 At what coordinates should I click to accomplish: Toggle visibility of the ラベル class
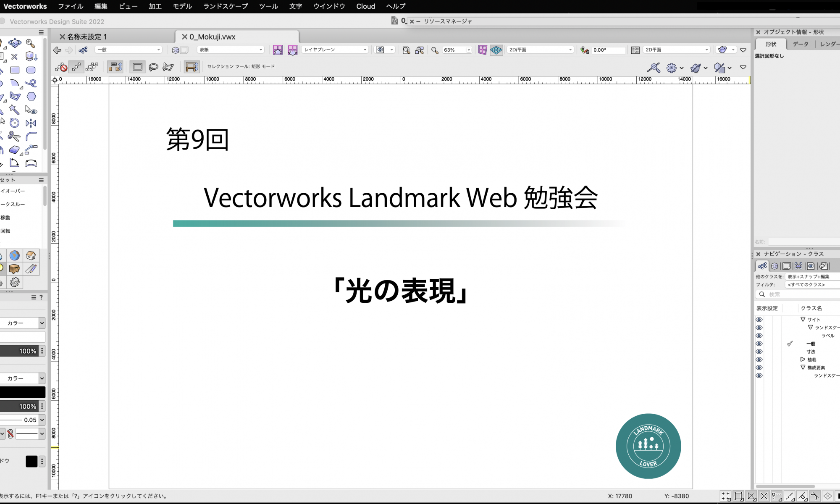tap(759, 336)
